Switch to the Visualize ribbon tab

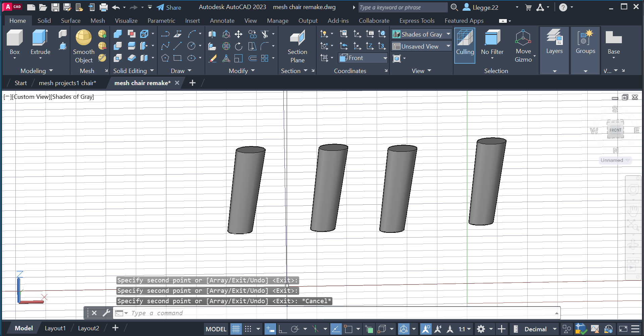[x=126, y=20]
